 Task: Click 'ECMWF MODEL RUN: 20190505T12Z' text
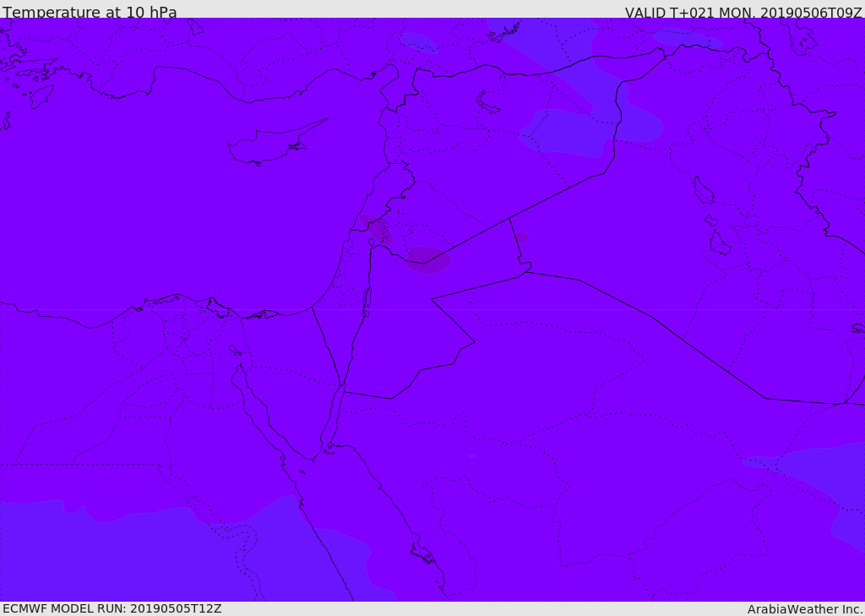pyautogui.click(x=112, y=608)
